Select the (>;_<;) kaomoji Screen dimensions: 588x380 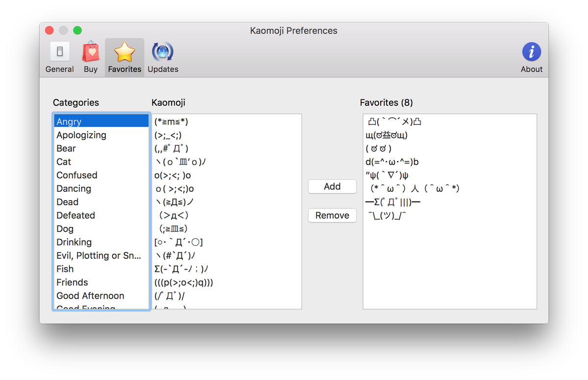pos(227,135)
